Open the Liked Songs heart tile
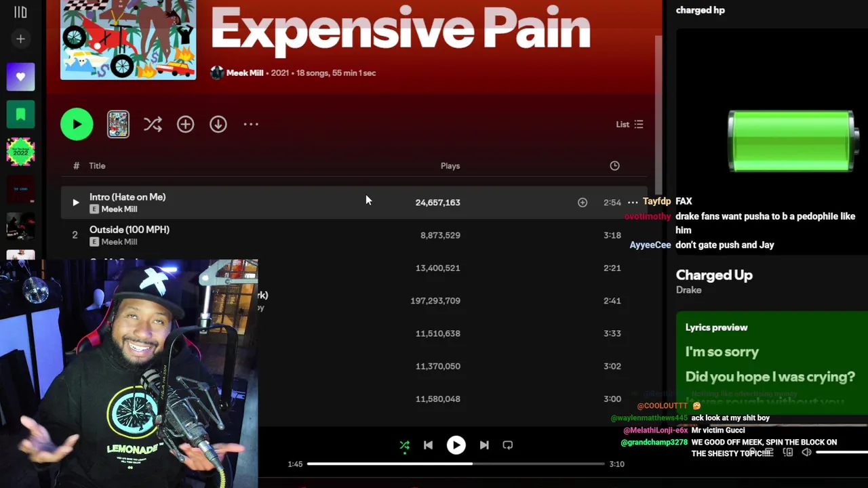 [20, 77]
